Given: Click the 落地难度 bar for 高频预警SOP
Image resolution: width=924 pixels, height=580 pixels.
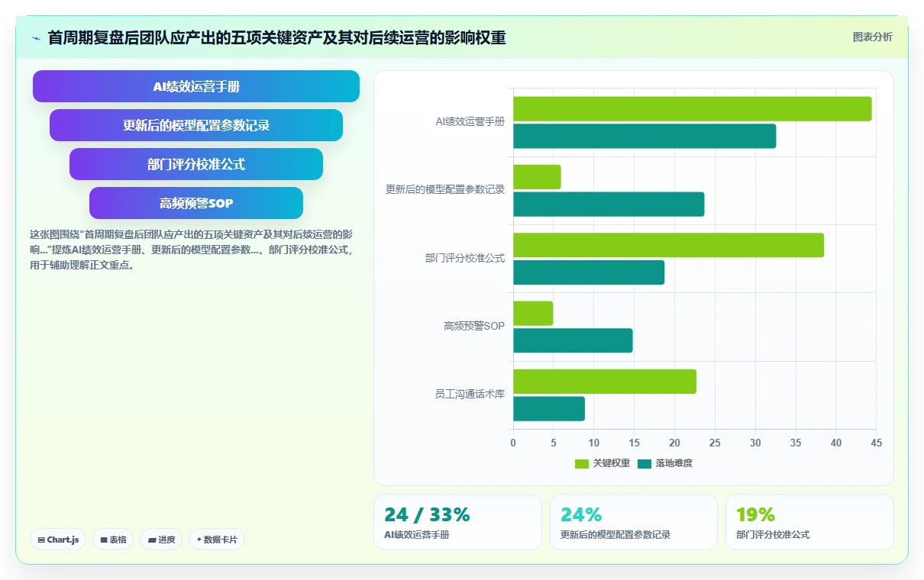Looking at the screenshot, I should 573,340.
